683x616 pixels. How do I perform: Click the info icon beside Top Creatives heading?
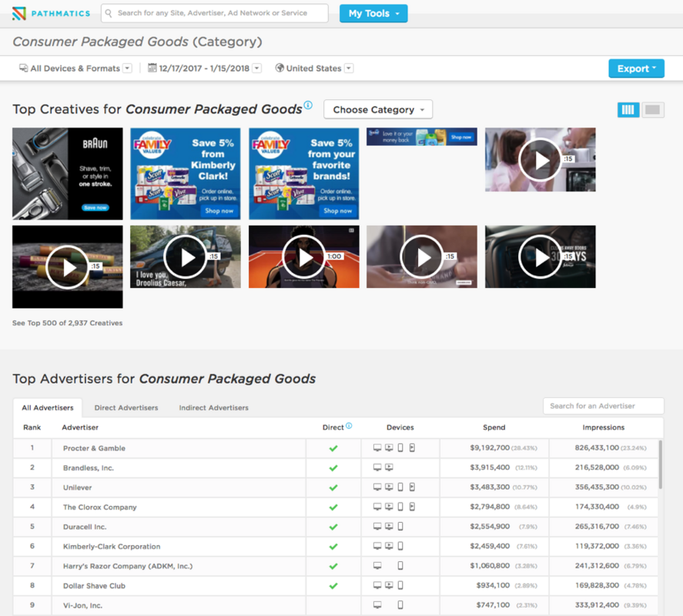coord(308,105)
